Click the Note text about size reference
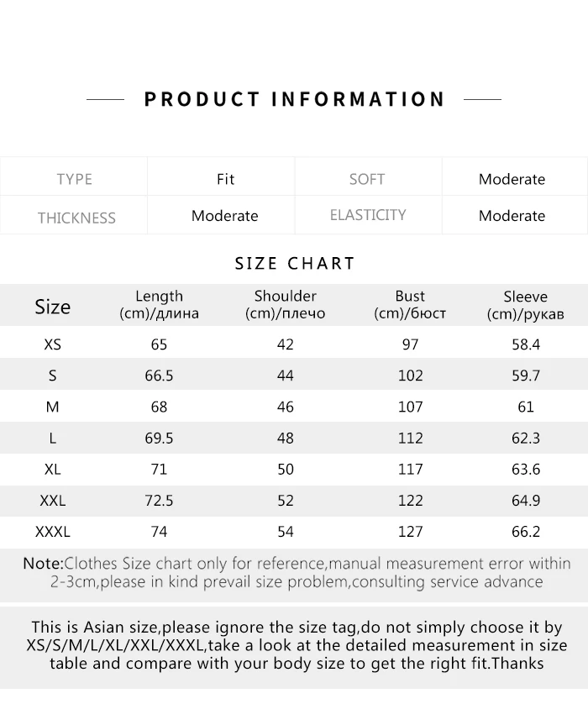 [296, 573]
